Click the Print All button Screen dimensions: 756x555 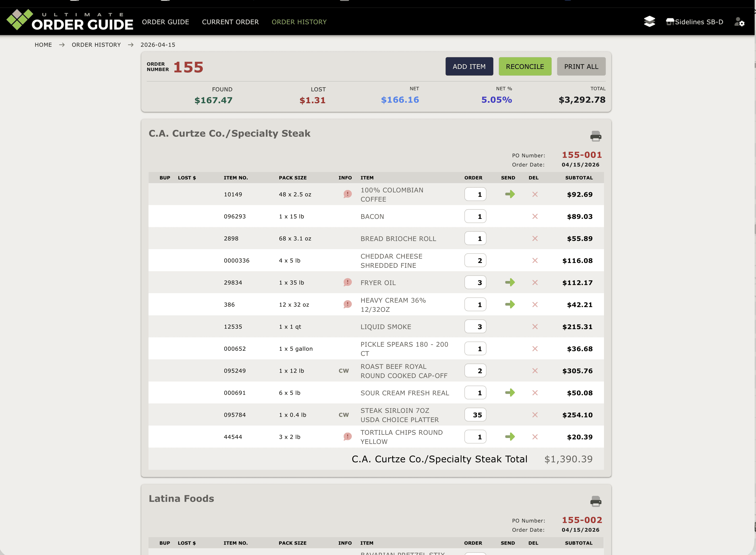point(581,66)
